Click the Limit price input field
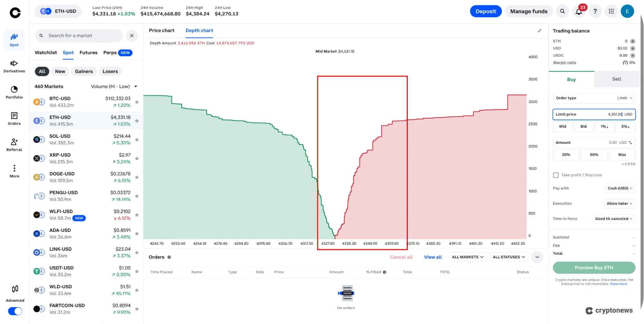Screen dimensions: 644x324 coord(594,114)
